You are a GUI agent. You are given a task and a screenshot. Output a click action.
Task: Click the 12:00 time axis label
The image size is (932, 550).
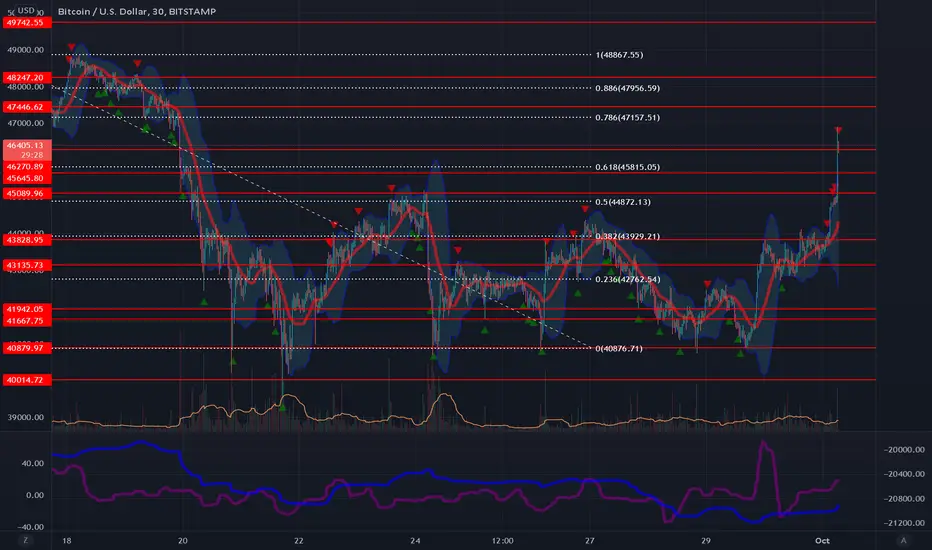pos(503,540)
